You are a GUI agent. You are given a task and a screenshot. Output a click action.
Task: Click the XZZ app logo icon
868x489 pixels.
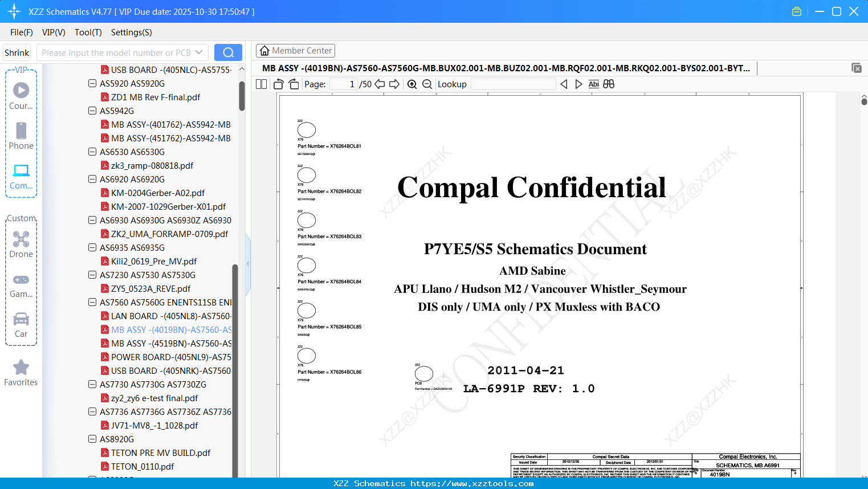coord(14,11)
